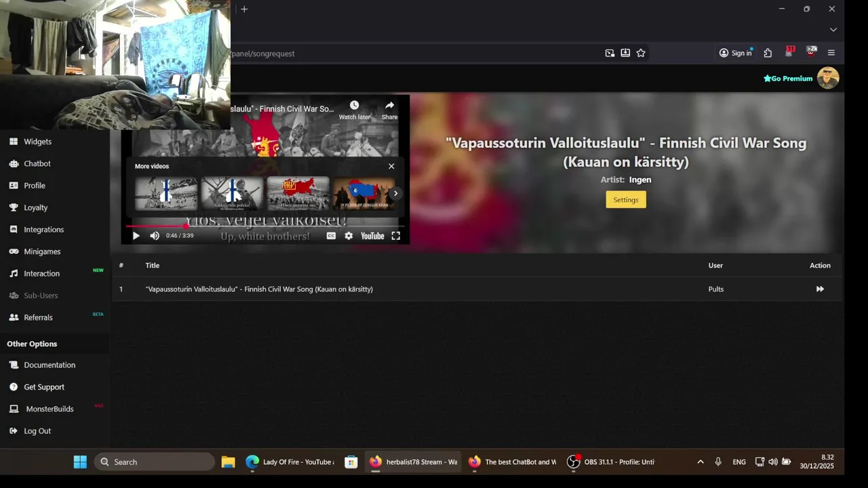Switch to The best ChatBot Firefox window
The image size is (868, 488).
[512, 462]
